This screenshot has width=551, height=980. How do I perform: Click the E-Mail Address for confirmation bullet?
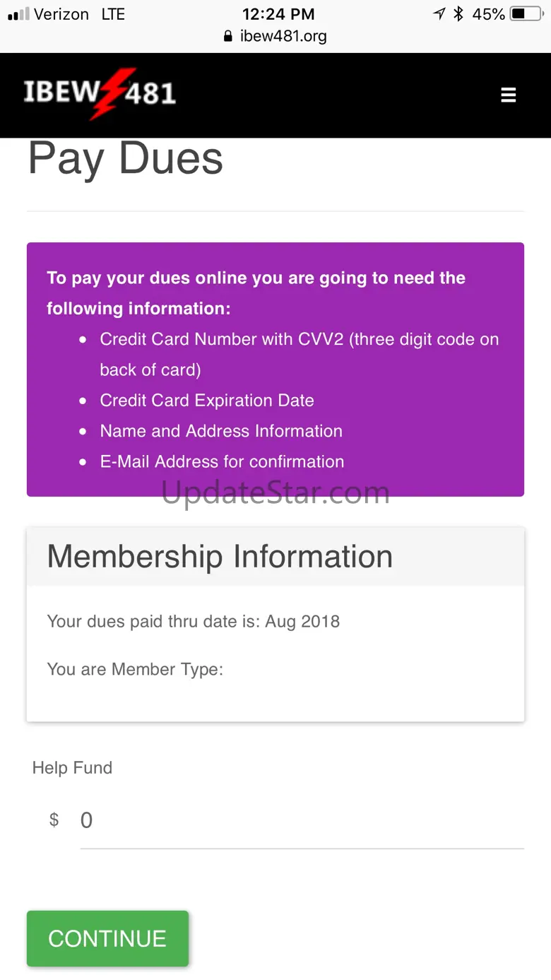point(222,462)
